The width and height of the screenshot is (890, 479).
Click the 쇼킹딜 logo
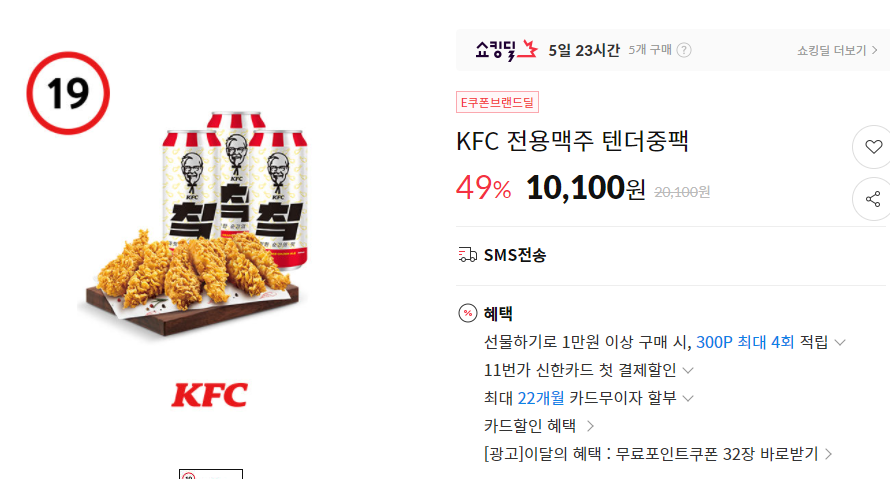click(506, 50)
